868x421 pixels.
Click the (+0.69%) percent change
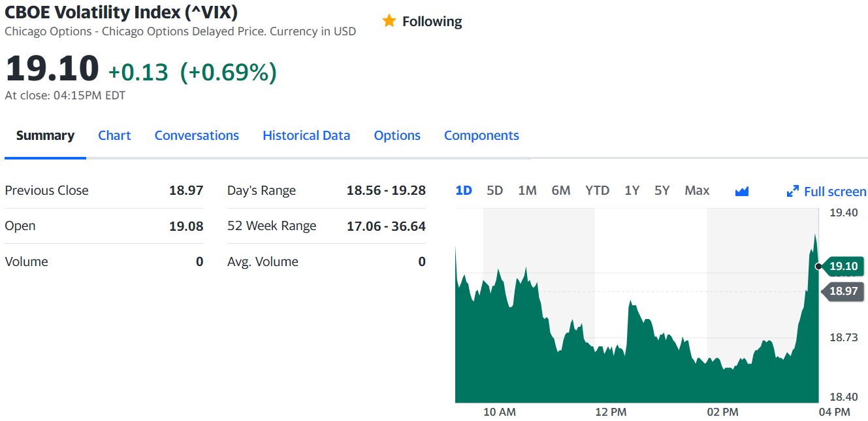pyautogui.click(x=229, y=72)
